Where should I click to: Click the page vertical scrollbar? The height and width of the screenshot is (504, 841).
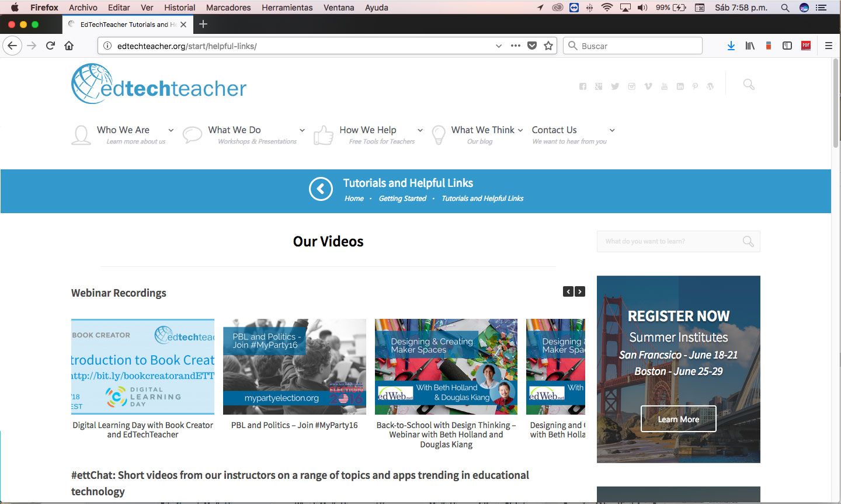[836, 102]
